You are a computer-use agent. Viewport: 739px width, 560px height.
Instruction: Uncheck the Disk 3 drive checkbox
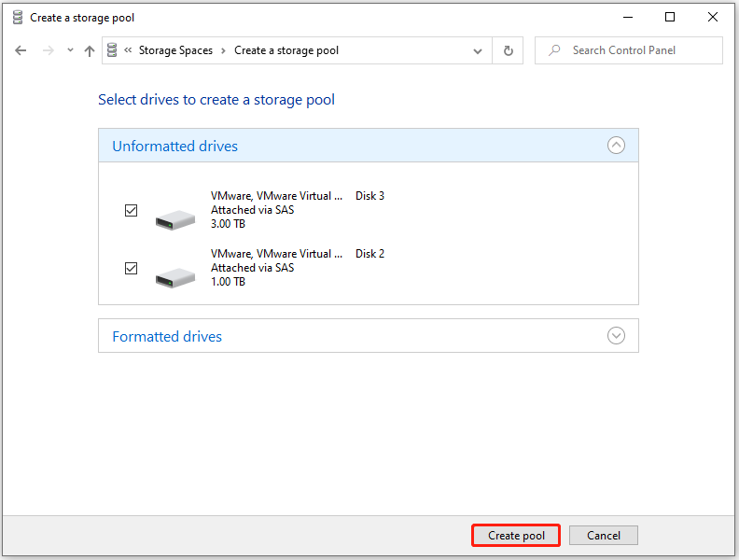tap(131, 210)
